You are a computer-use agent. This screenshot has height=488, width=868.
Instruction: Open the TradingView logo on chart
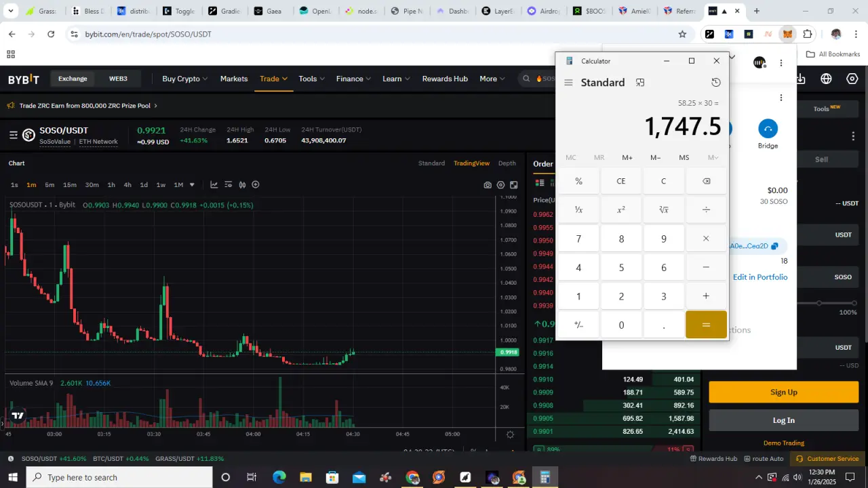click(18, 415)
